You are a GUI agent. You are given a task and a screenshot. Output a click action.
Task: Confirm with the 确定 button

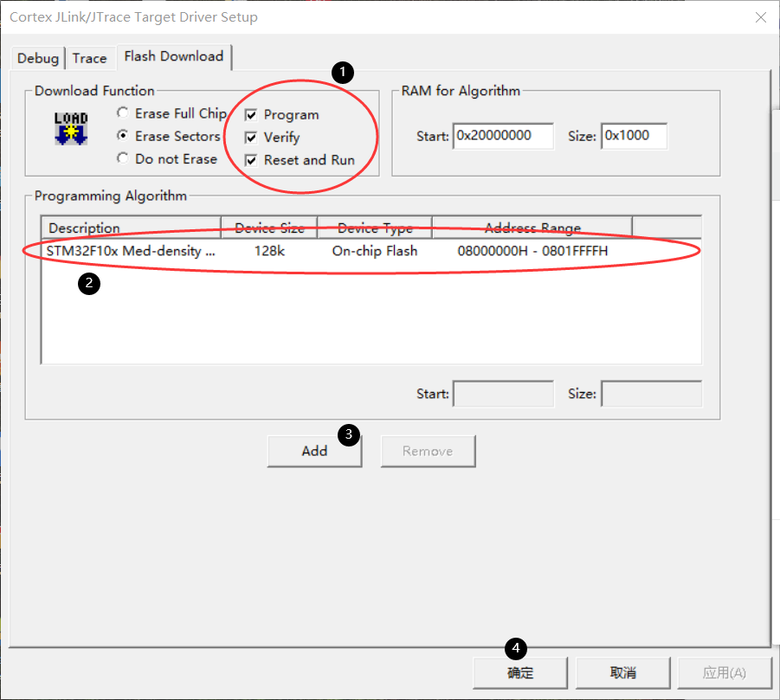pos(519,672)
